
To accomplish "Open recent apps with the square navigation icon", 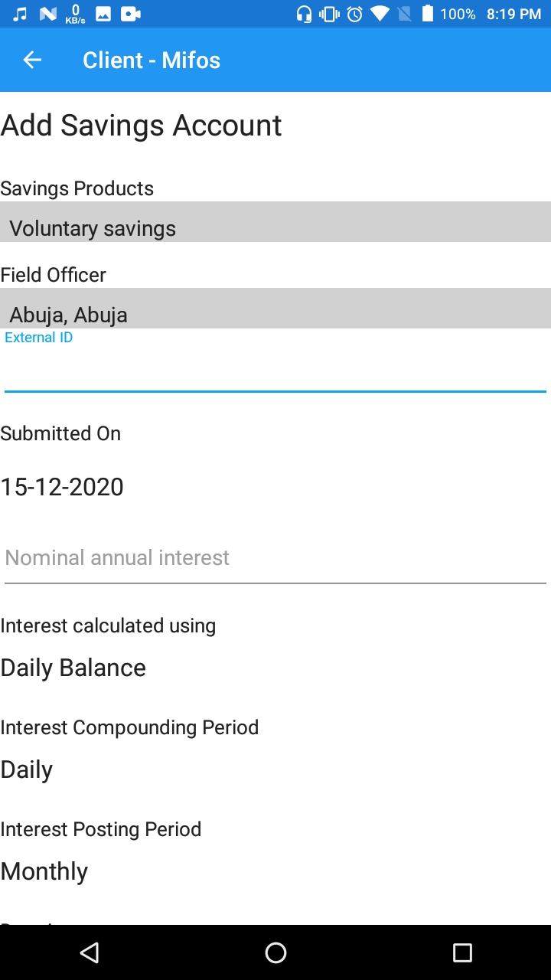I will coord(462,952).
